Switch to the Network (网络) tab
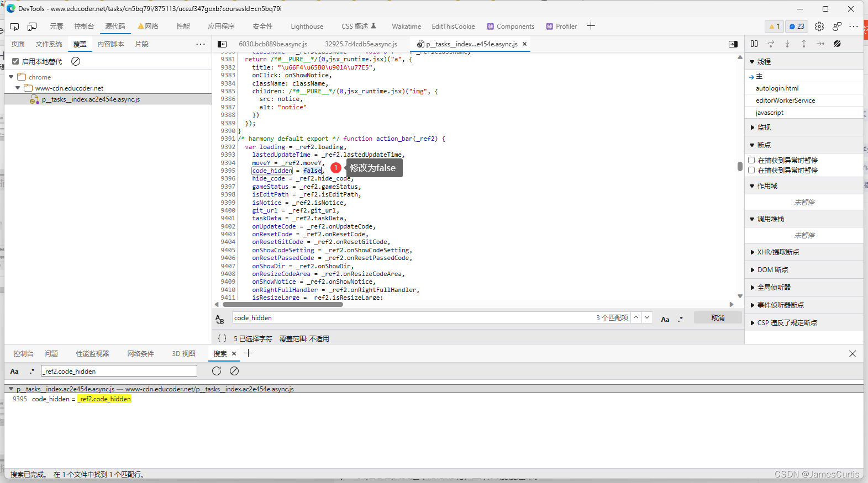 (148, 26)
